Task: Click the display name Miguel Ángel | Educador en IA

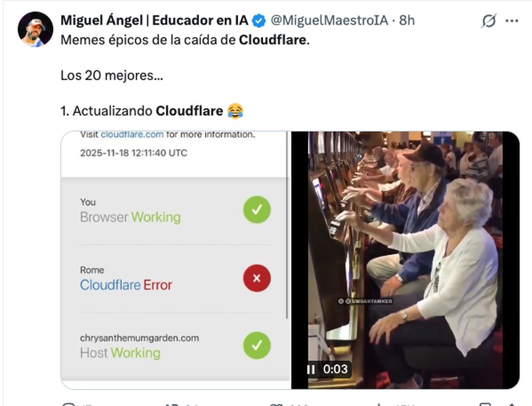Action: click(154, 21)
